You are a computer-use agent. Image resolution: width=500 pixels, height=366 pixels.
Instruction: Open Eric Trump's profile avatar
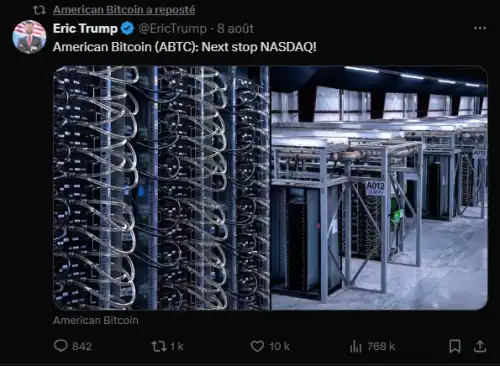pos(29,37)
